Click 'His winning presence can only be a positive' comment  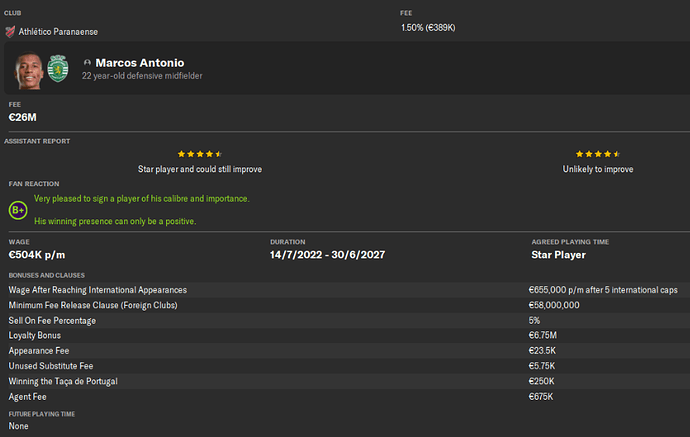point(115,221)
